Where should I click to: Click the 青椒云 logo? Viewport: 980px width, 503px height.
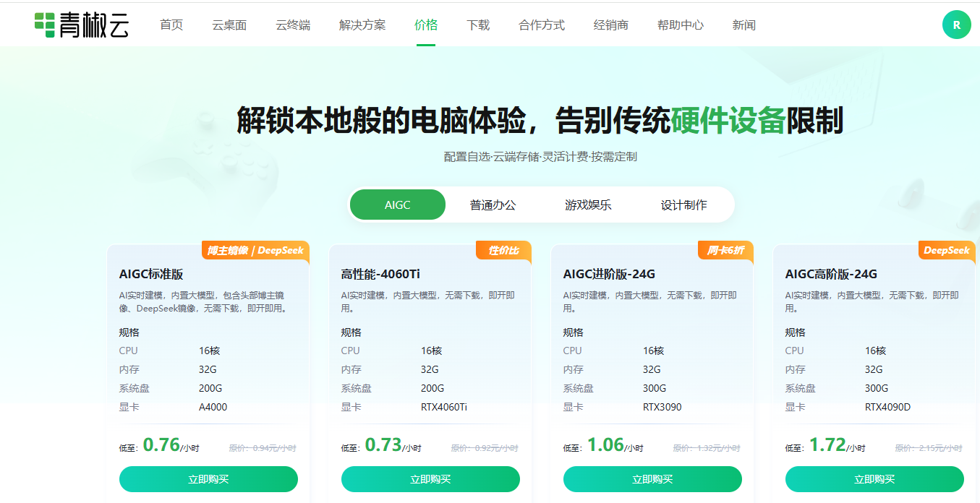(82, 25)
